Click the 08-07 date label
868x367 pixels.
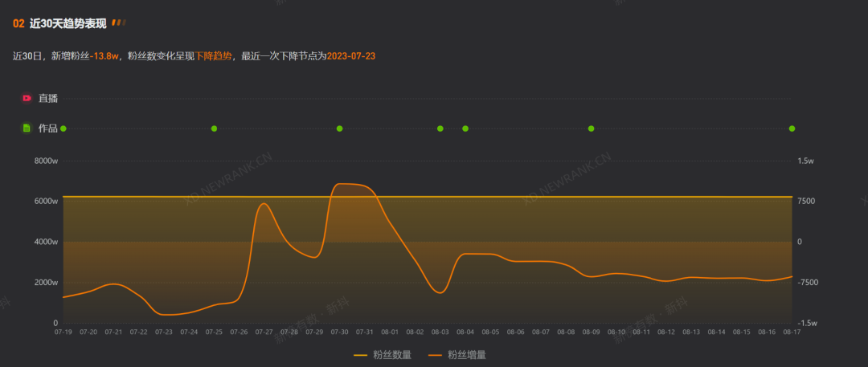tap(541, 332)
